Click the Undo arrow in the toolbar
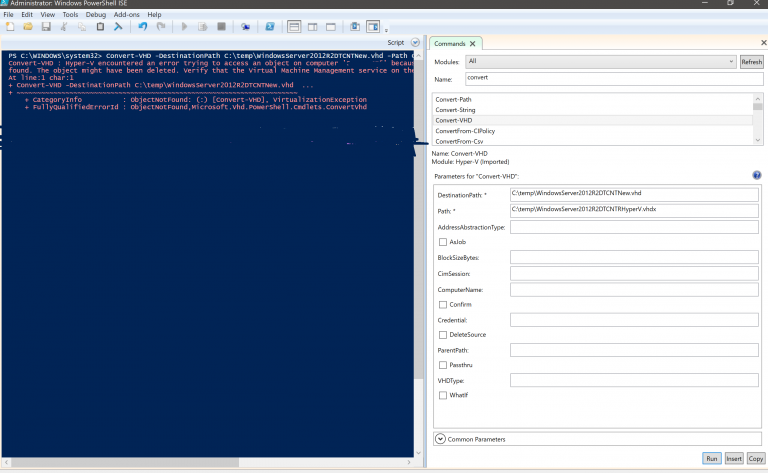Image resolution: width=768 pixels, height=473 pixels. click(x=143, y=27)
